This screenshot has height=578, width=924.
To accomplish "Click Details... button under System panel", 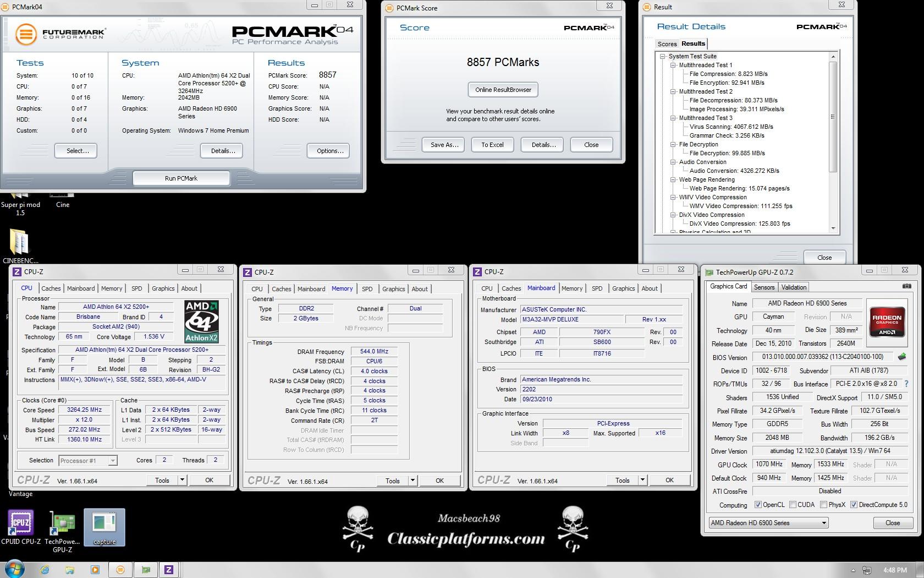I will coord(222,151).
